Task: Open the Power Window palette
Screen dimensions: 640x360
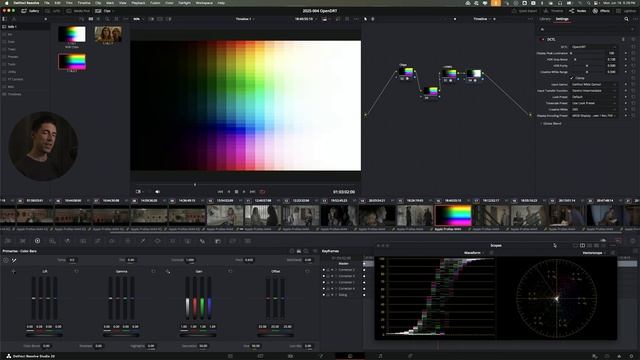Action: [158, 241]
